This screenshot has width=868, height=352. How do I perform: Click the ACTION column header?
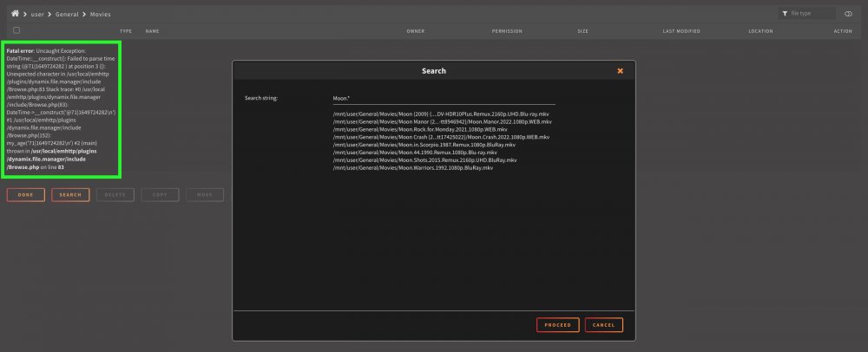(x=843, y=31)
